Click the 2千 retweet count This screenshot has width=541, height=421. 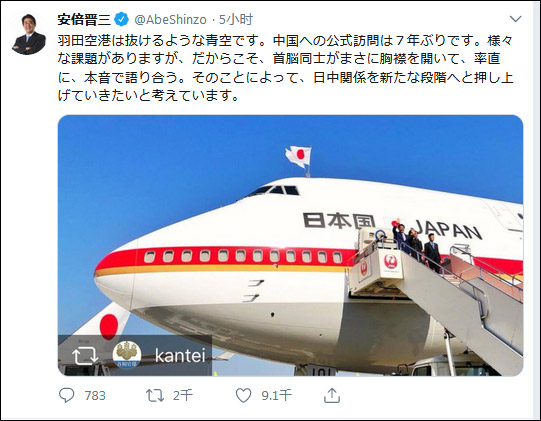point(183,395)
